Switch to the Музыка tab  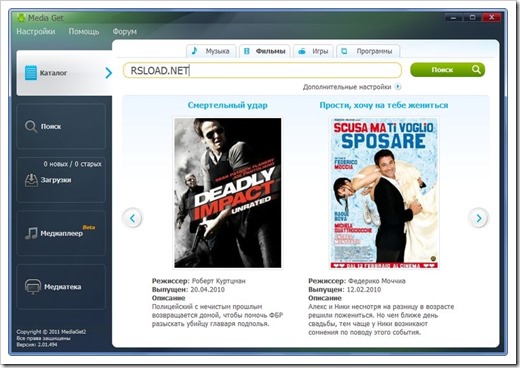[x=211, y=51]
